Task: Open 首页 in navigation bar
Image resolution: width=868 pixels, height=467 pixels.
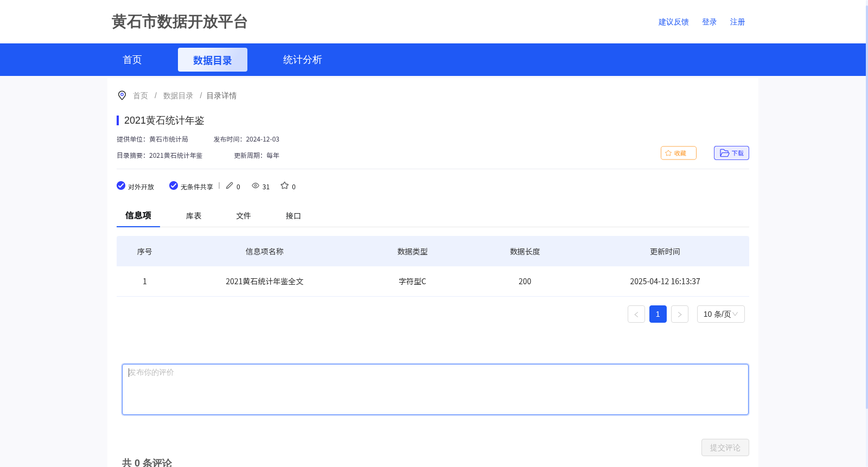Action: tap(132, 60)
